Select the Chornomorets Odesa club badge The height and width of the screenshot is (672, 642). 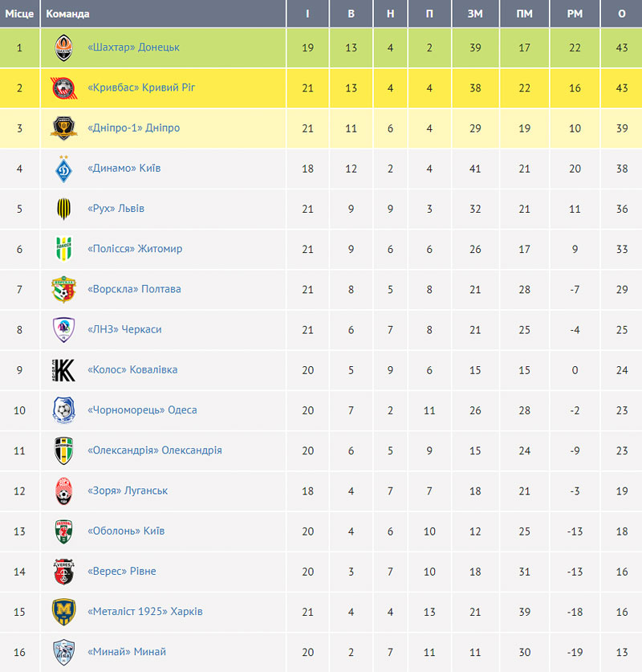(64, 410)
